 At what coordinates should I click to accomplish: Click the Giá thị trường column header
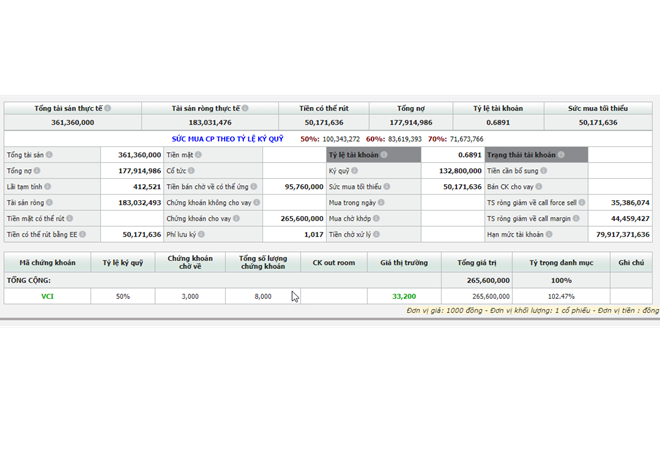404,263
